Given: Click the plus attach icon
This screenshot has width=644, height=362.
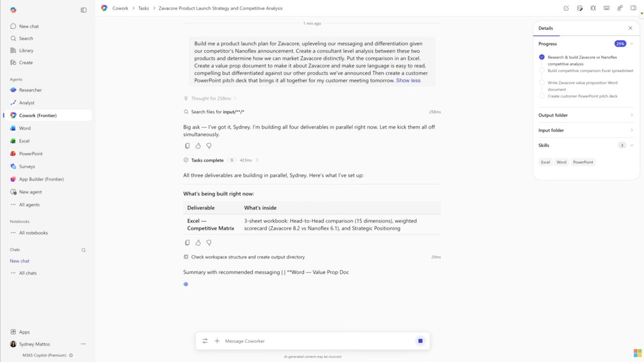Looking at the screenshot, I should click(217, 341).
